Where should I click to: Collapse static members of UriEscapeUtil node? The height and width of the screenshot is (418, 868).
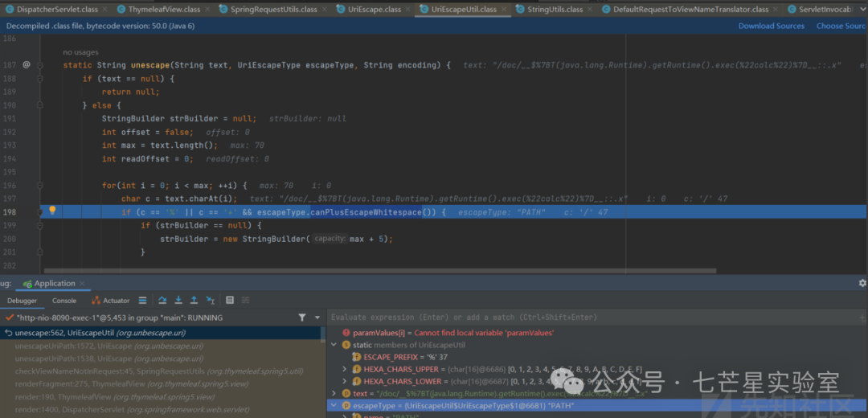(x=334, y=345)
